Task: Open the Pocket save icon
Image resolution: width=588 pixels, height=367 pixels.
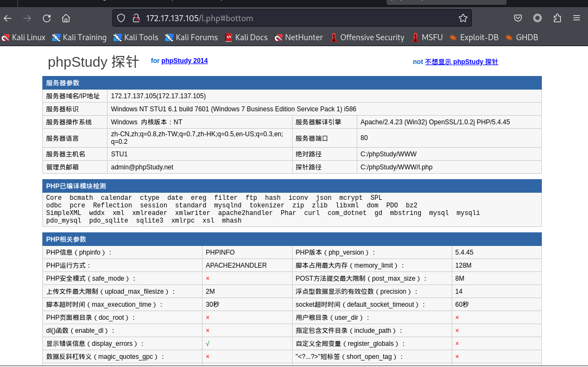Action: [x=518, y=18]
